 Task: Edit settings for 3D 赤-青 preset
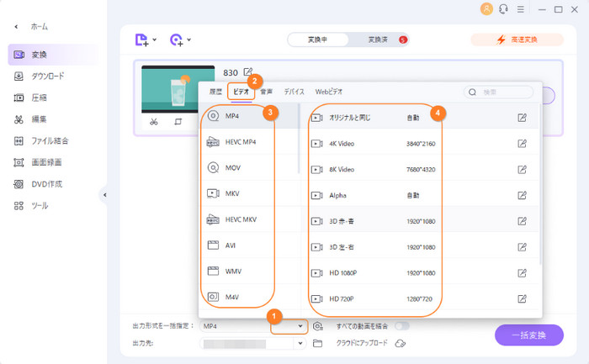pyautogui.click(x=523, y=221)
